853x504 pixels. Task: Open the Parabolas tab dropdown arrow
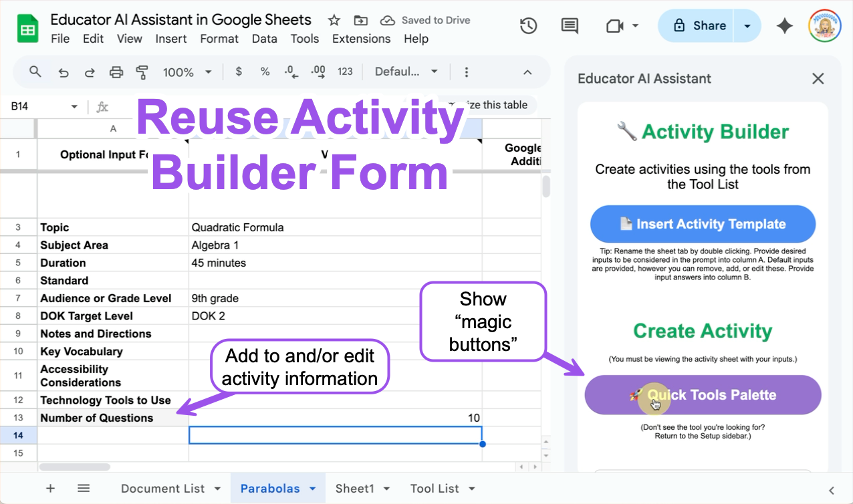click(x=313, y=489)
